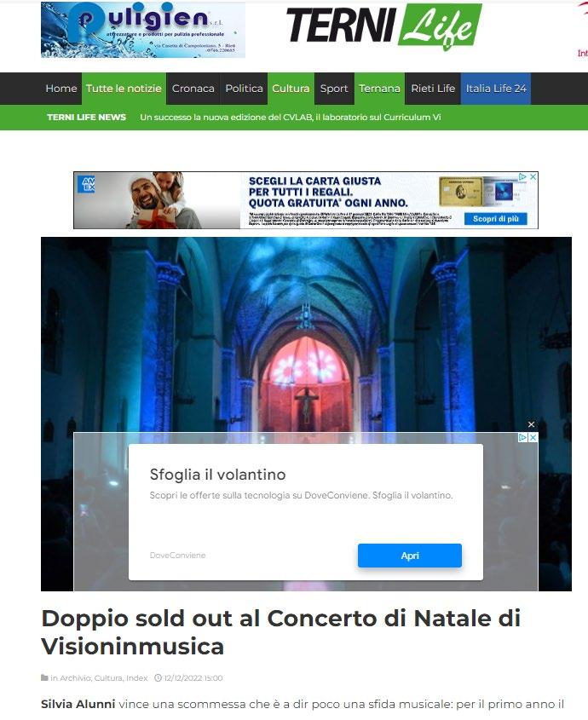Open the CVLAB news ticker headline
This screenshot has width=588, height=720.
(x=291, y=117)
